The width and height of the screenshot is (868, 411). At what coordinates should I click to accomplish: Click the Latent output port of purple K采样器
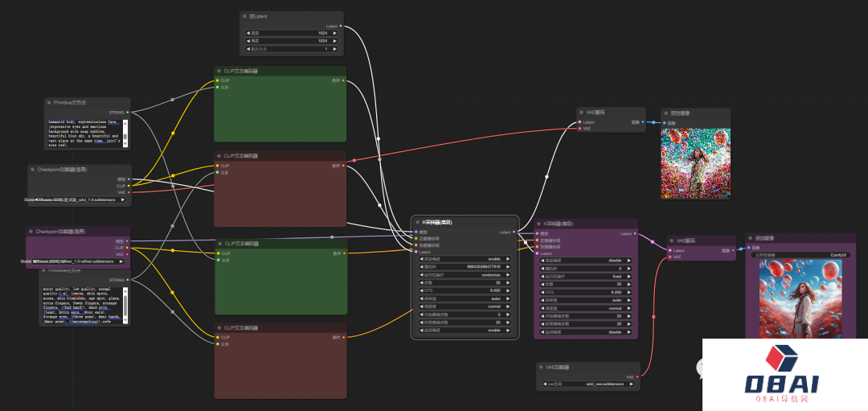tap(635, 234)
